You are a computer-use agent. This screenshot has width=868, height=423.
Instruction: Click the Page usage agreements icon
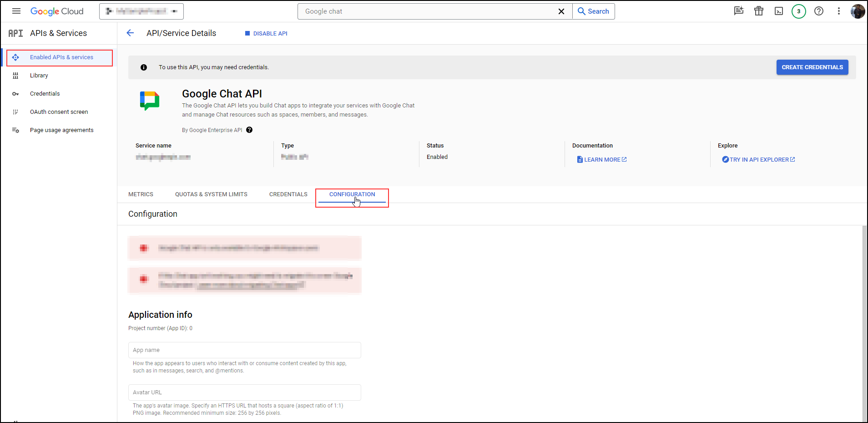pyautogui.click(x=15, y=130)
